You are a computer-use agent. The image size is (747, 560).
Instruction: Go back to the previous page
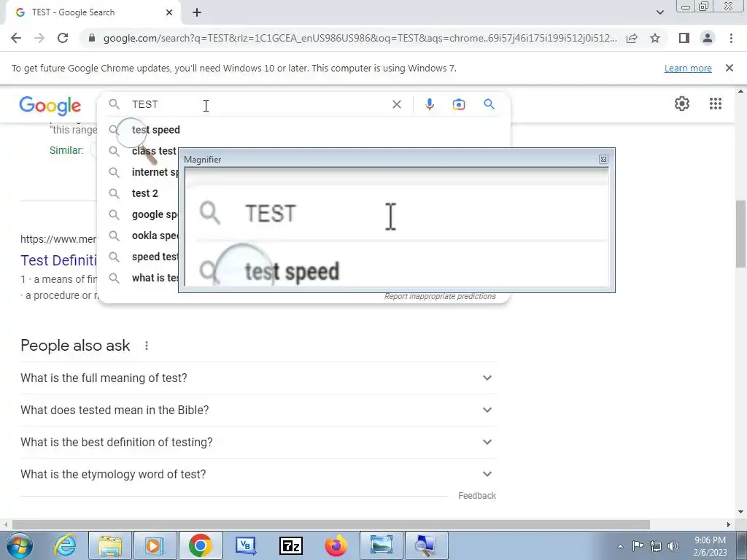click(x=16, y=38)
